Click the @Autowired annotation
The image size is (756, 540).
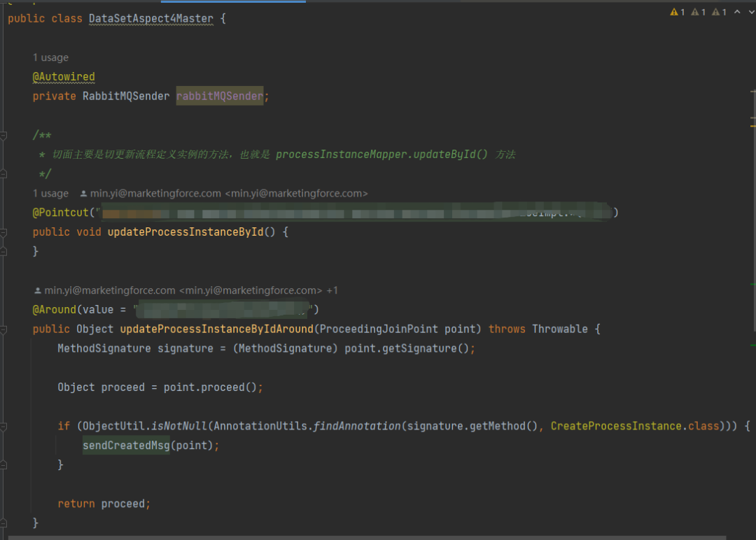coord(64,77)
